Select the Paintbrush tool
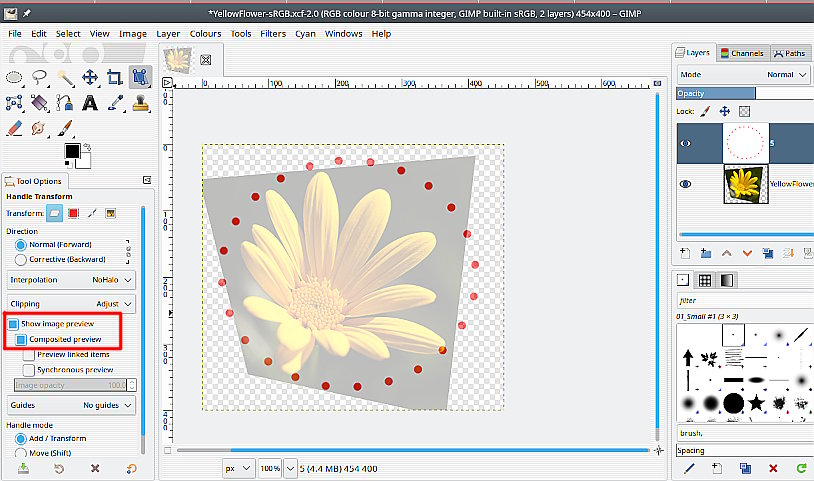Screen dimensions: 814x481 [65, 128]
